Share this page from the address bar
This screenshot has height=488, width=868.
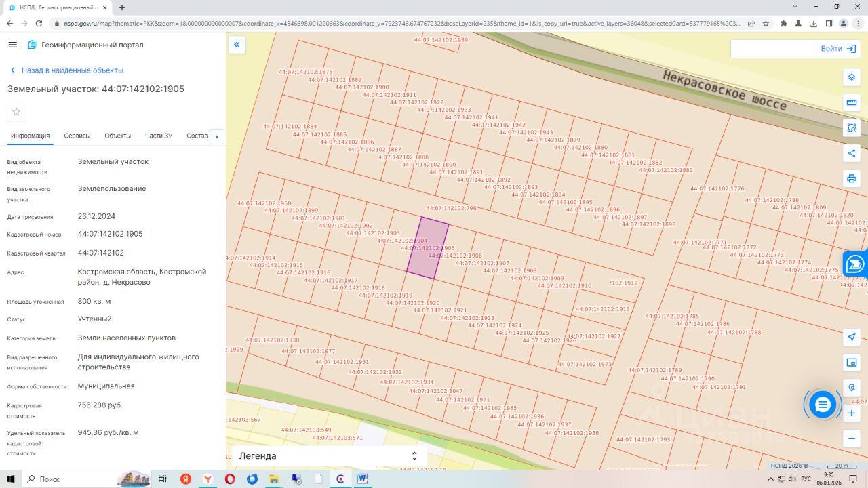[751, 23]
